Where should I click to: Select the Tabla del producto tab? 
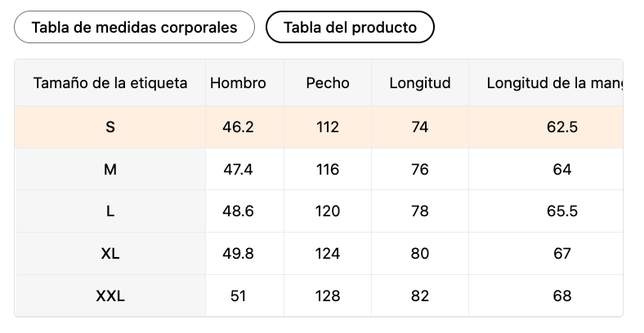click(x=350, y=27)
